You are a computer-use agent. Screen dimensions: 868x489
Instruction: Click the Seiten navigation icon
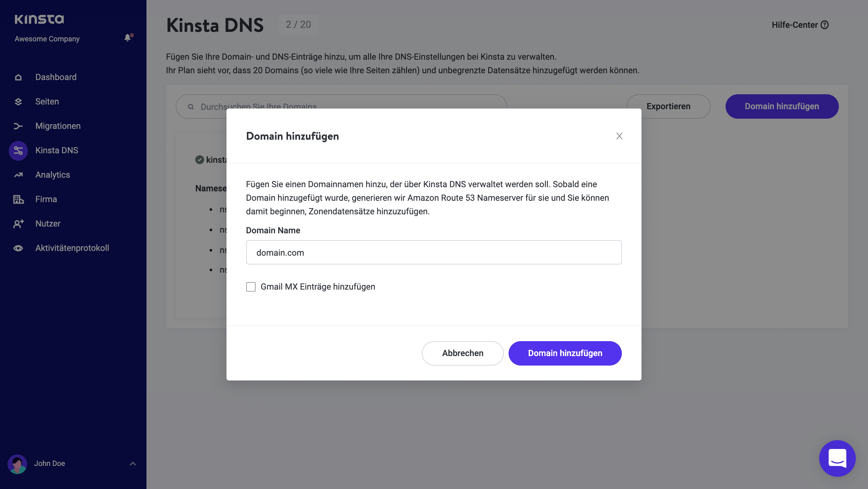coord(18,101)
